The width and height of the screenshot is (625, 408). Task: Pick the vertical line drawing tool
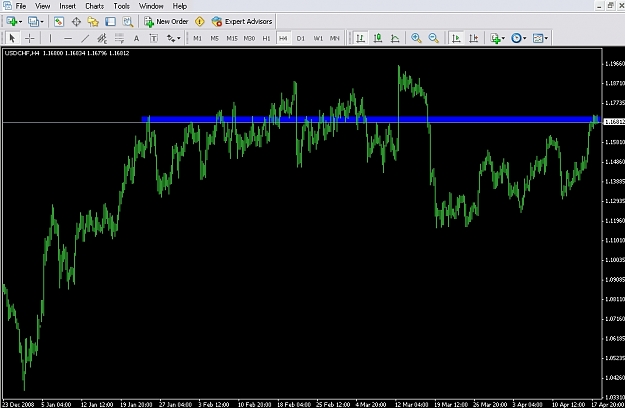click(x=50, y=38)
